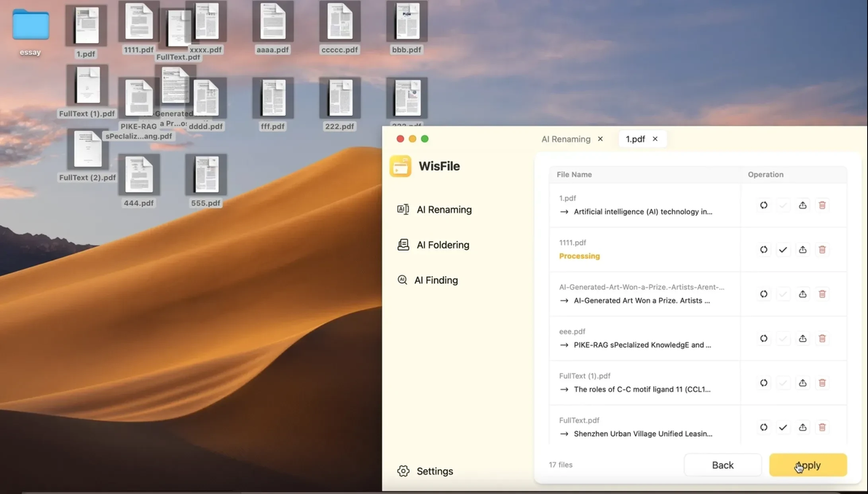
Task: Close the 1.pdf tab
Action: coord(655,139)
